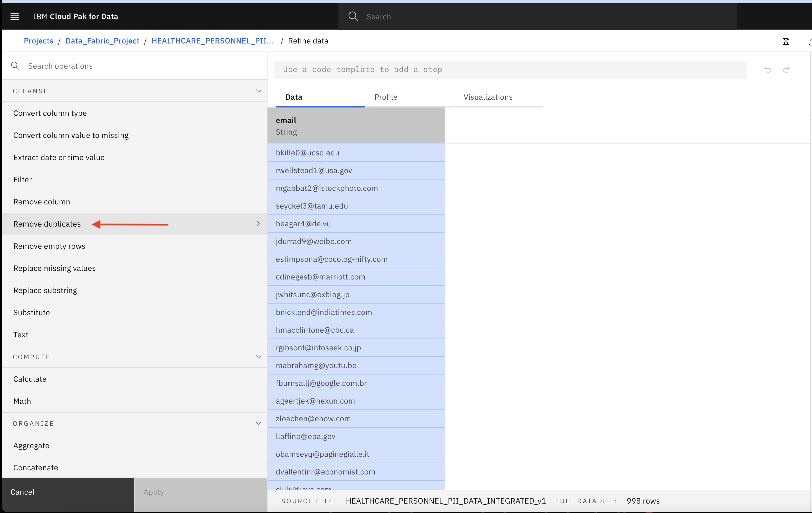The image size is (812, 513).
Task: Select Replace substring operation
Action: [x=134, y=290]
